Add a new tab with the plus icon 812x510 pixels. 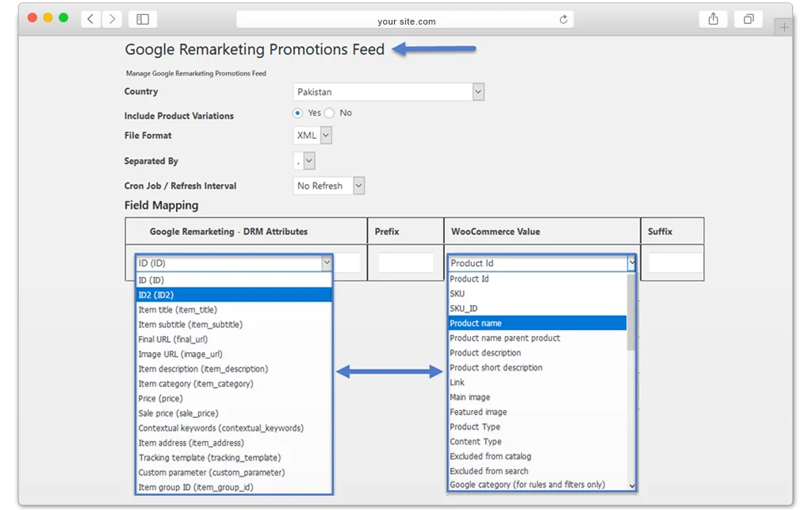(x=784, y=27)
